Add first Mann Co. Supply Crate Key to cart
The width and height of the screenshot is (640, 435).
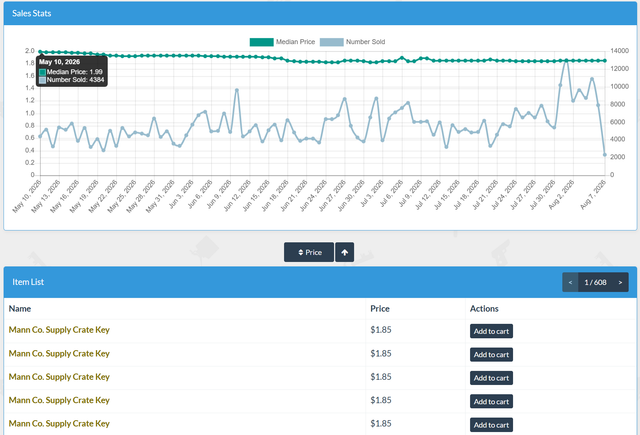click(491, 331)
